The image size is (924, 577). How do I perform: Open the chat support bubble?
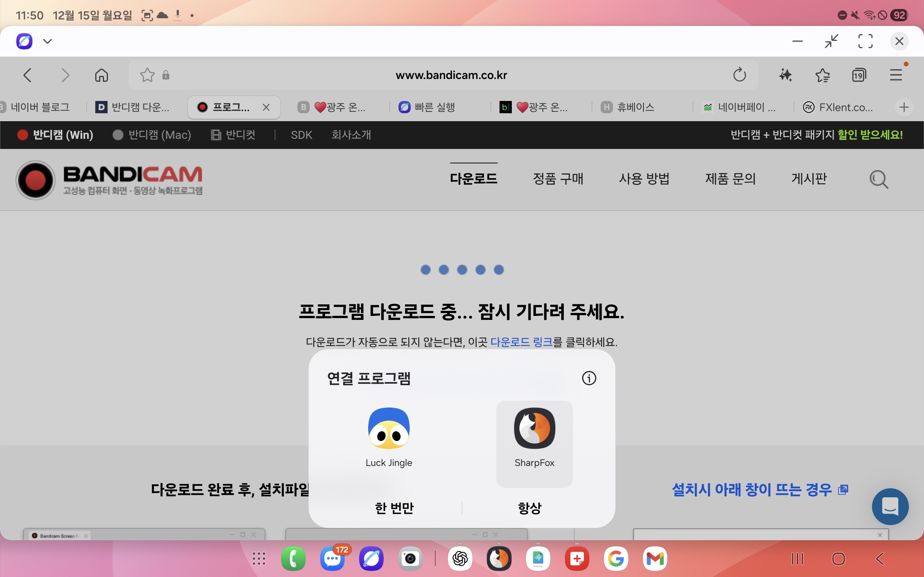click(890, 506)
